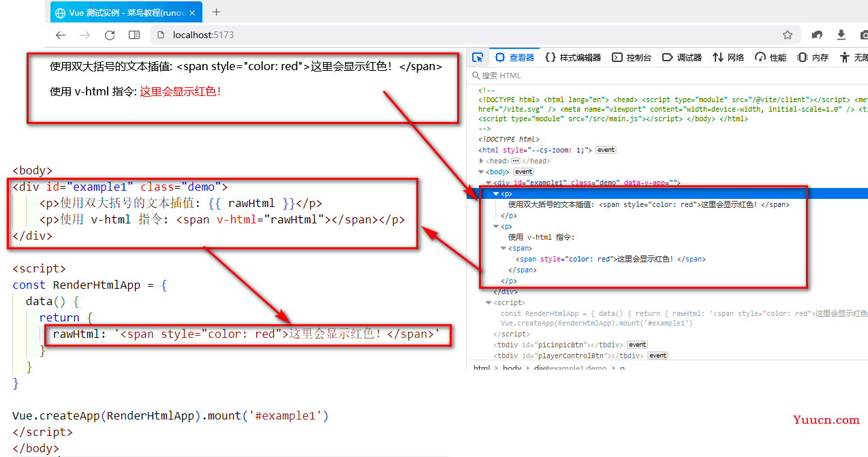This screenshot has width=868, height=457.
Task: Click event badge on picinpicBtn row
Action: coord(637,345)
